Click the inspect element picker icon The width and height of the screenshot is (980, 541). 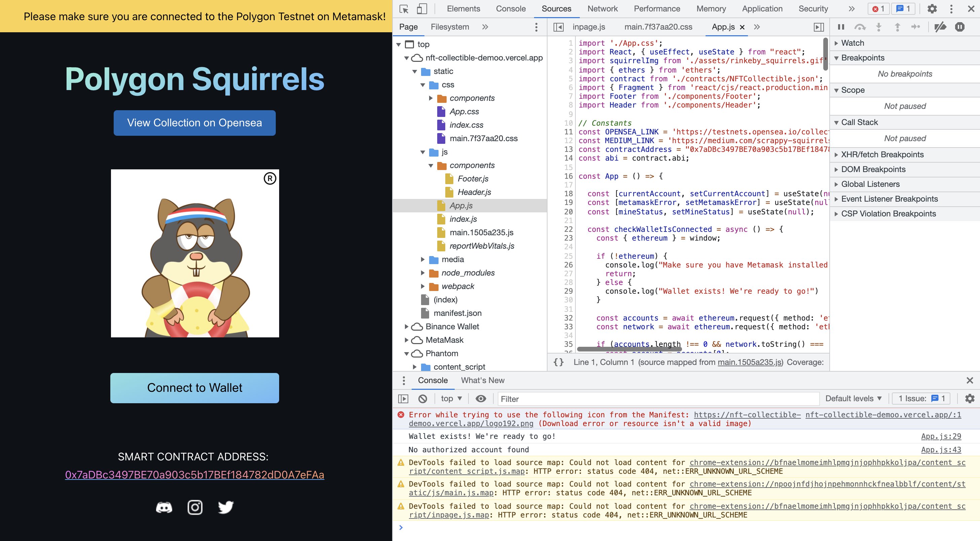(x=404, y=9)
